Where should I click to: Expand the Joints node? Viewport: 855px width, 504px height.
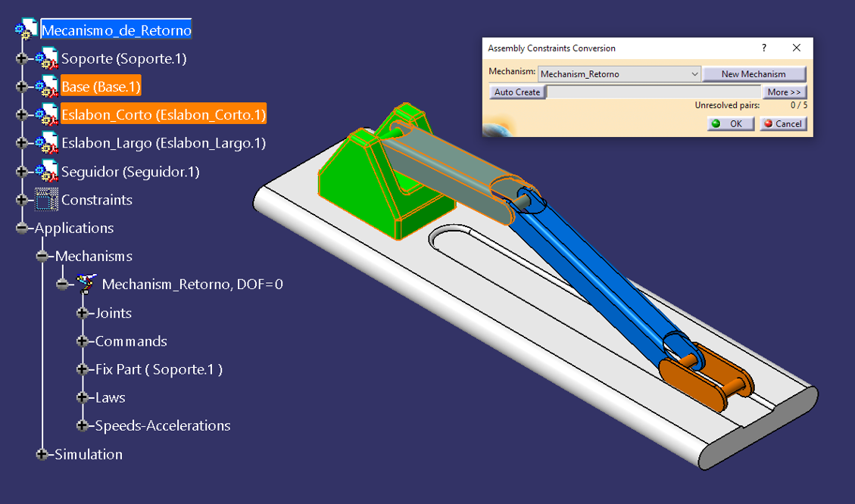tap(83, 313)
